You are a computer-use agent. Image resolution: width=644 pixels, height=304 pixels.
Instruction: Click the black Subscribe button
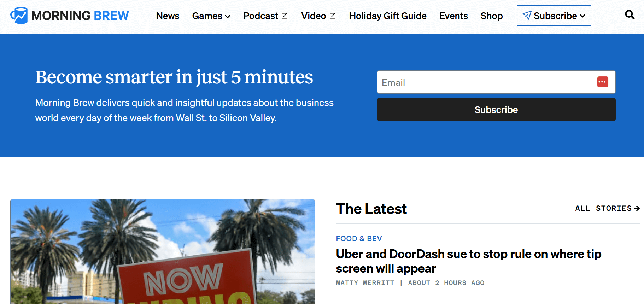point(496,109)
